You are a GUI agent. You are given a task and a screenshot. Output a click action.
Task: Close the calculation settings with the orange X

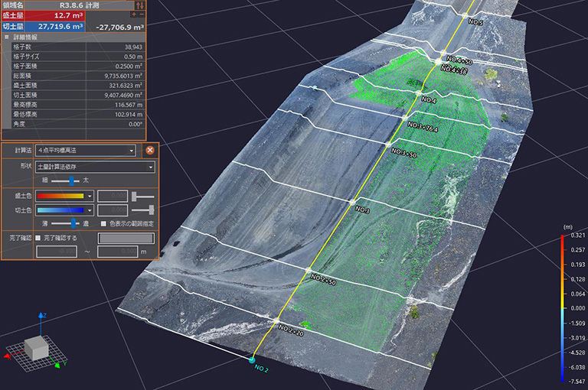[150, 150]
